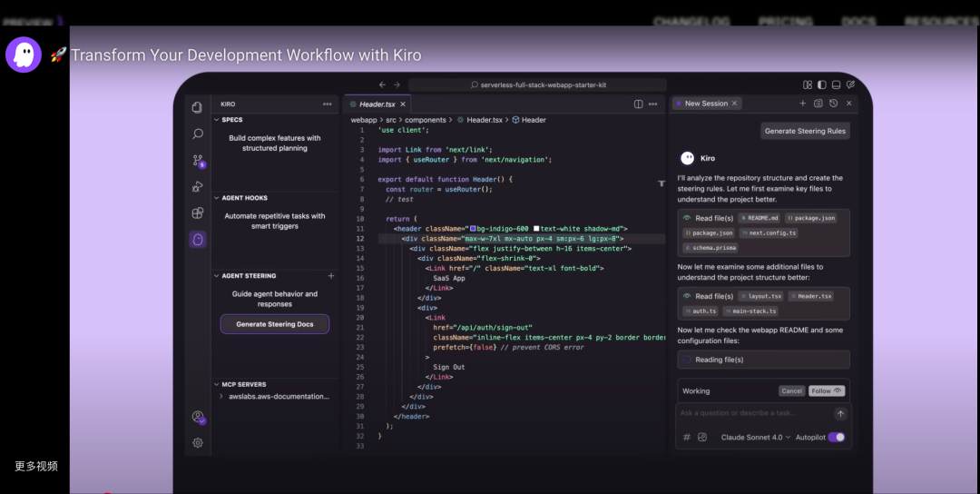Click the bg-indigo-600 color swatch in code
980x494 pixels.
point(473,229)
